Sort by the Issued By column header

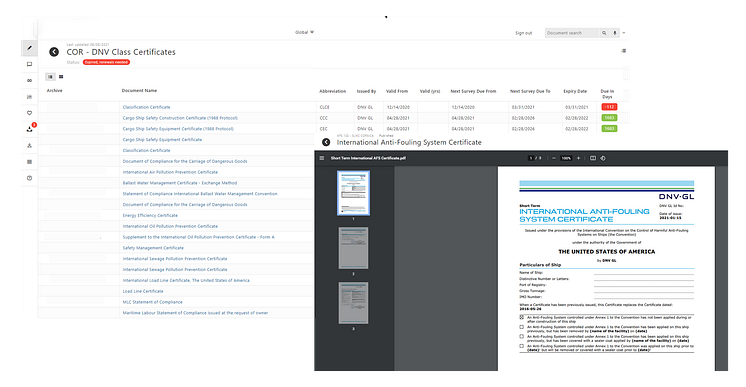(x=366, y=91)
